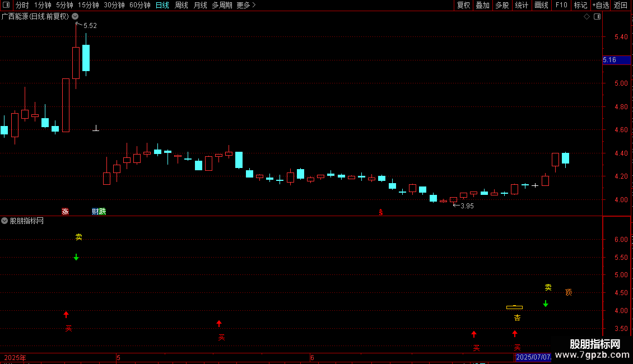Add stock via +自选 button
633x364 pixels.
click(x=601, y=5)
